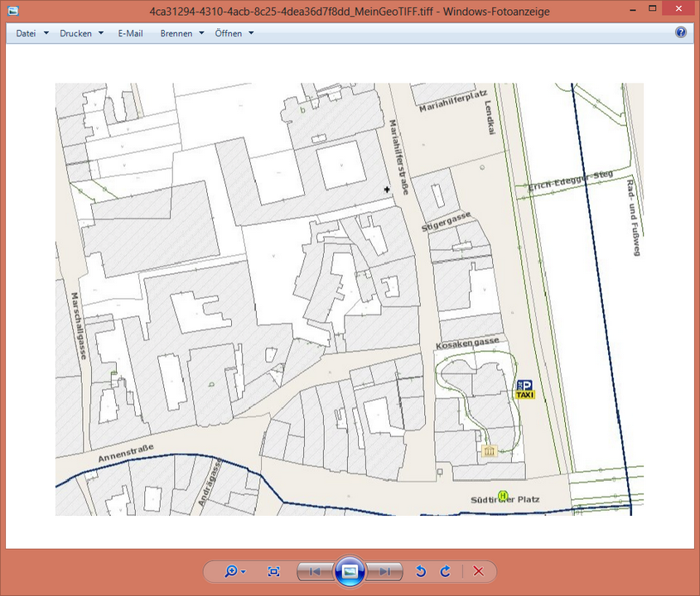
Task: Open the Öffnen dropdown menu
Action: (234, 33)
